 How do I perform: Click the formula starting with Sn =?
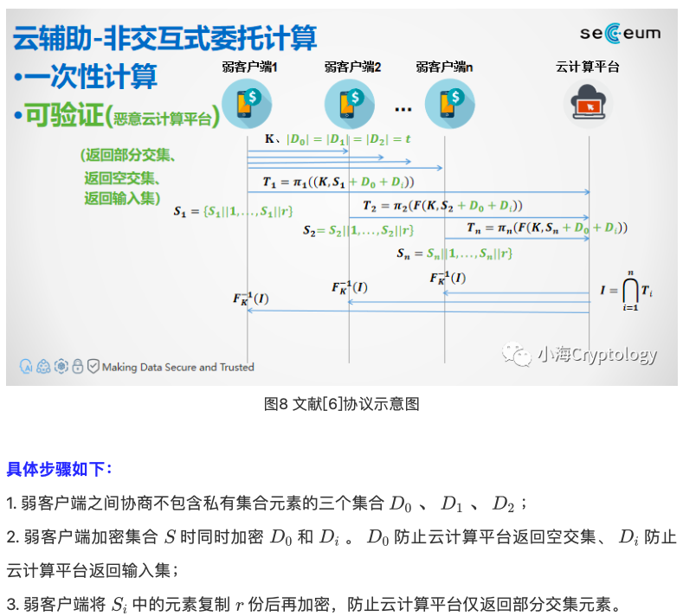tap(454, 253)
